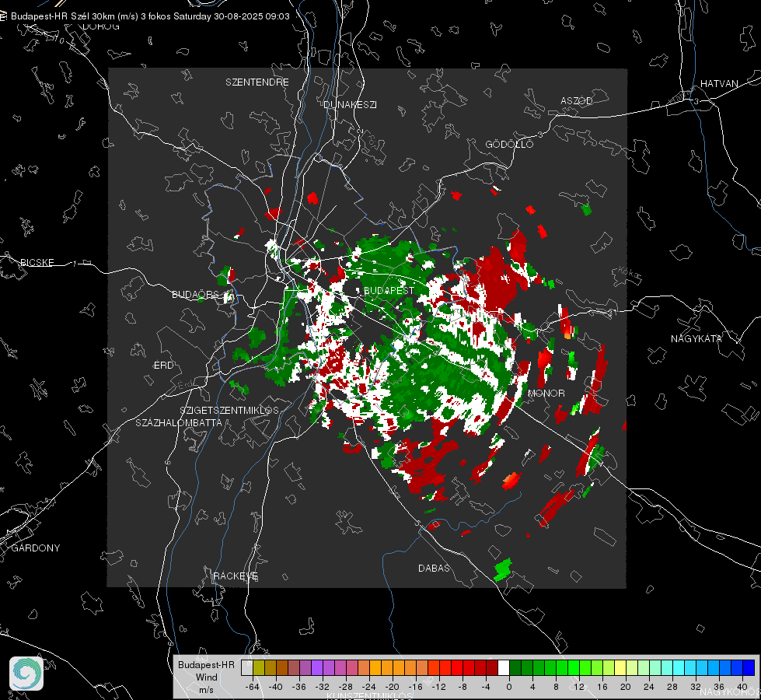Click the bright green echo south of Dabas

click(x=503, y=570)
